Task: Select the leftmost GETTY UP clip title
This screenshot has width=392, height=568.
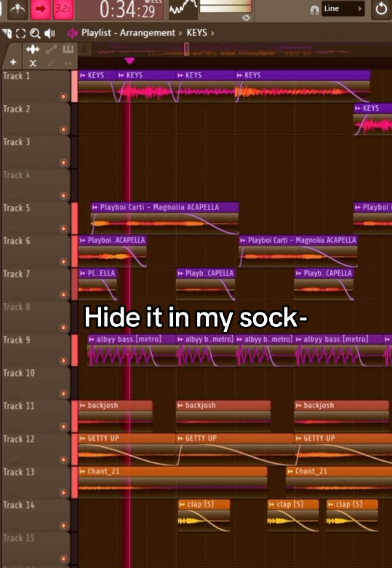Action: (103, 438)
